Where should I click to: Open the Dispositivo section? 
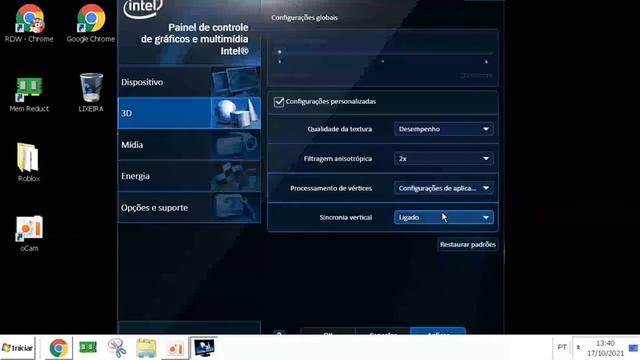coord(189,82)
